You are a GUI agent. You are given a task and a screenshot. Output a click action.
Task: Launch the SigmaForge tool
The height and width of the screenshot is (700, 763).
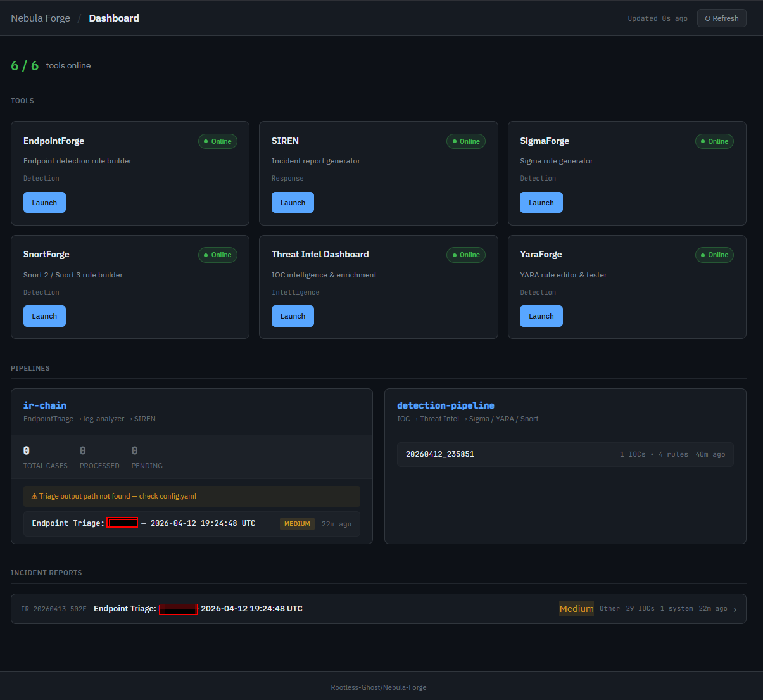pos(541,203)
